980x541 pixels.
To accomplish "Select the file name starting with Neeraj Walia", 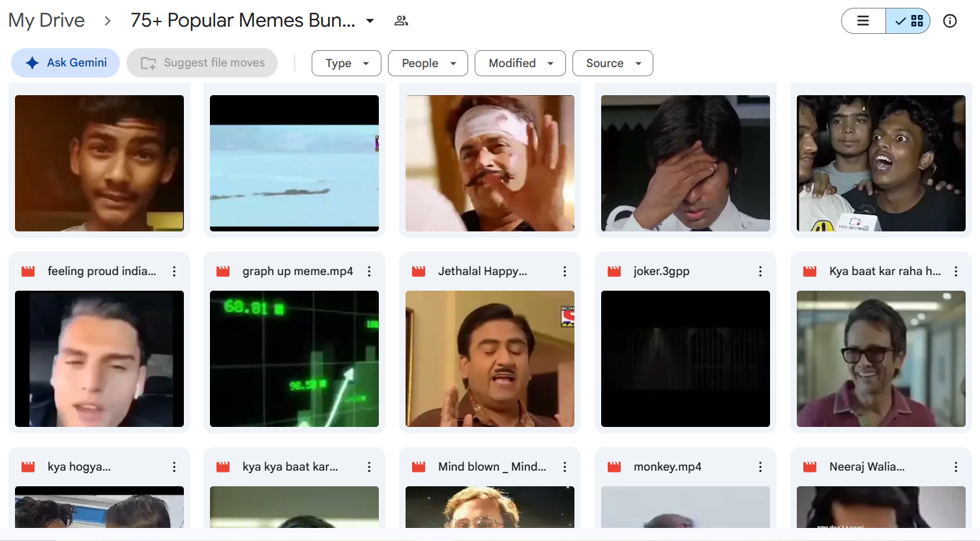I will coord(867,467).
